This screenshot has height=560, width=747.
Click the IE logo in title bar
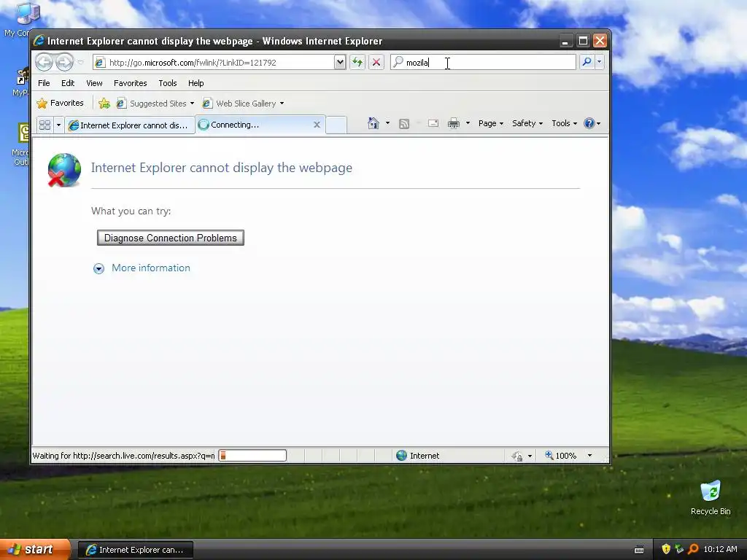click(x=39, y=41)
